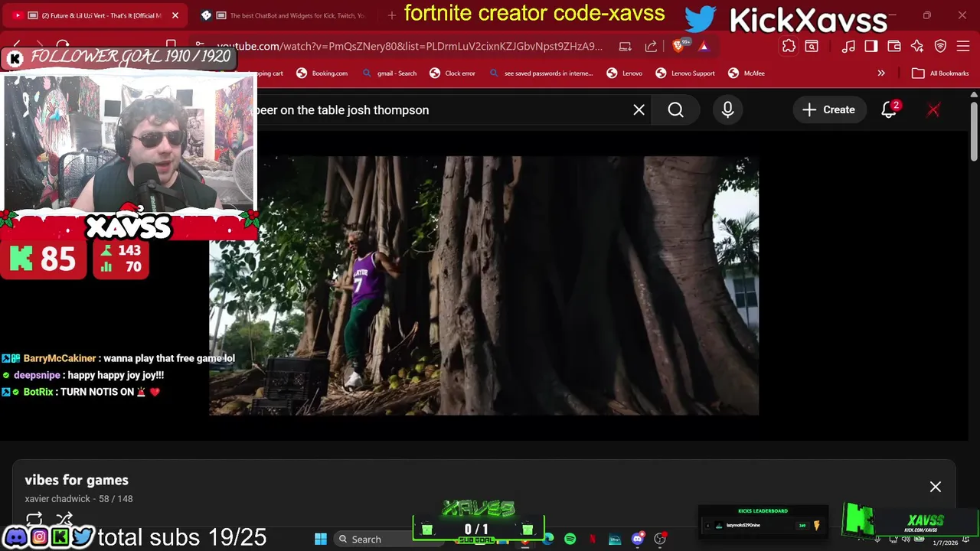The image size is (980, 551).
Task: Open the Booking.com bookmark
Action: click(x=322, y=73)
